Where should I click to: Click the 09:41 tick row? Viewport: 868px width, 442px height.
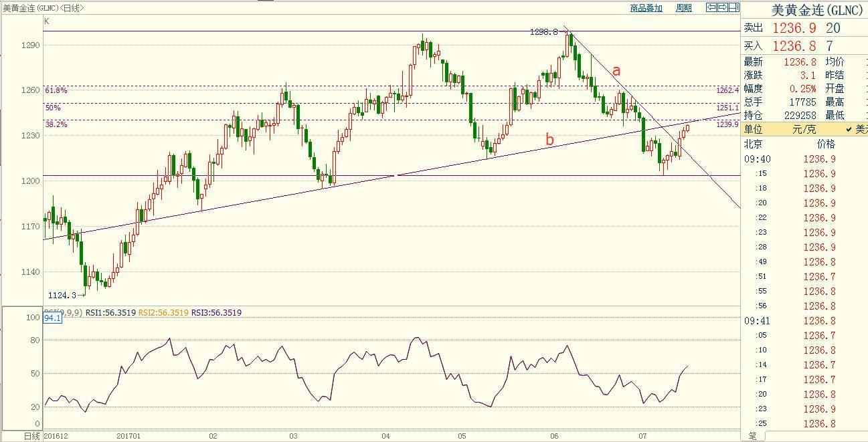click(805, 321)
